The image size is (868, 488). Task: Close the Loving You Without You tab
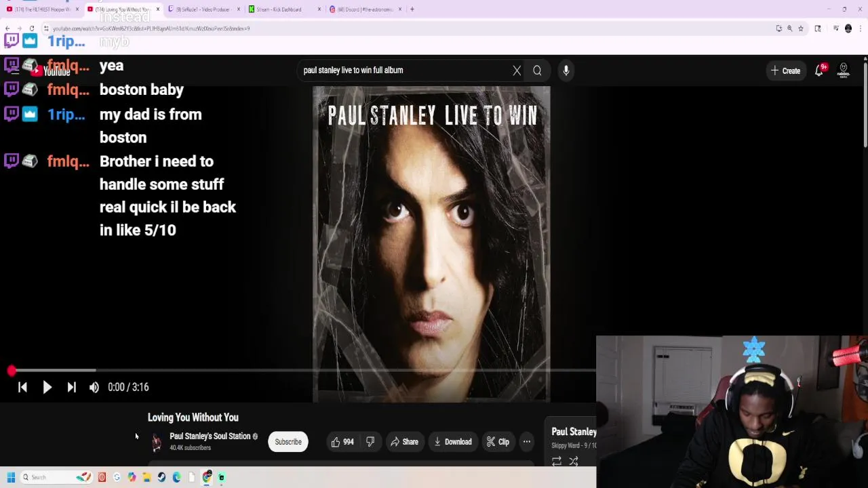coord(158,9)
